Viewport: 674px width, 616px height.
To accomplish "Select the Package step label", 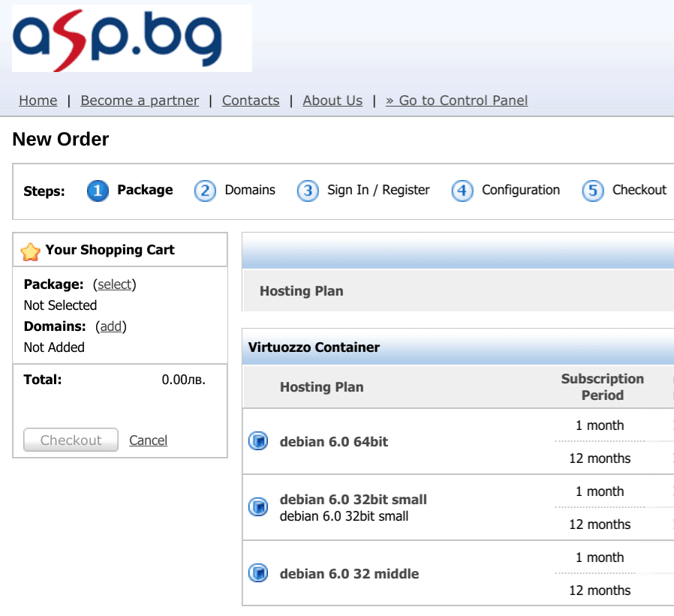I will [x=146, y=190].
